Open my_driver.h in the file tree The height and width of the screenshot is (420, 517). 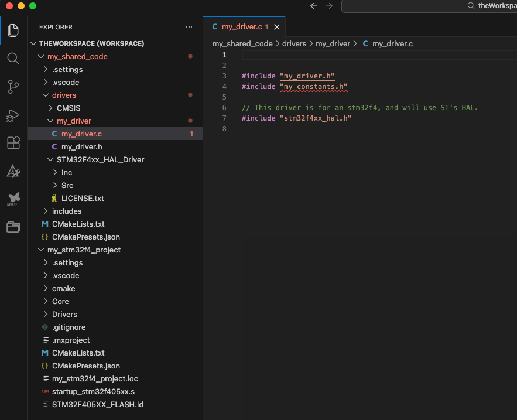[81, 146]
